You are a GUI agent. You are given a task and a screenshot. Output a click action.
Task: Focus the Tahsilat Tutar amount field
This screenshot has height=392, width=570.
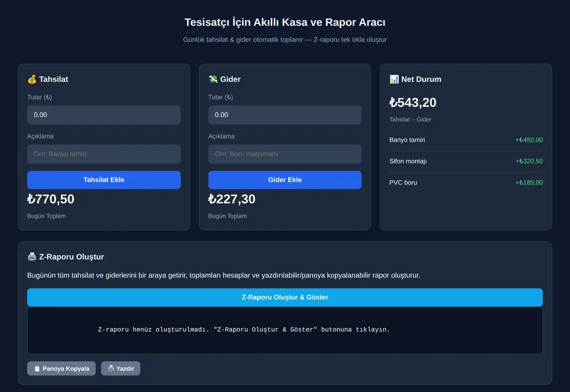pyautogui.click(x=104, y=115)
